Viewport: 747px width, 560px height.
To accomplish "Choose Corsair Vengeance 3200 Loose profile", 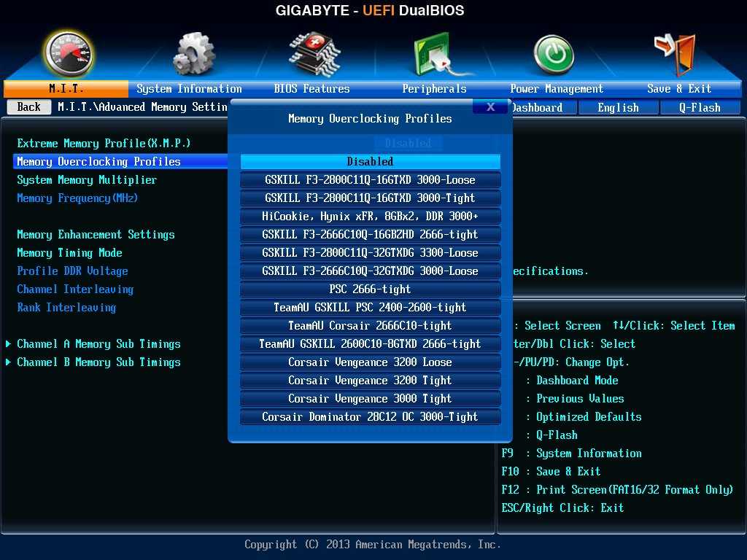I will (x=370, y=362).
